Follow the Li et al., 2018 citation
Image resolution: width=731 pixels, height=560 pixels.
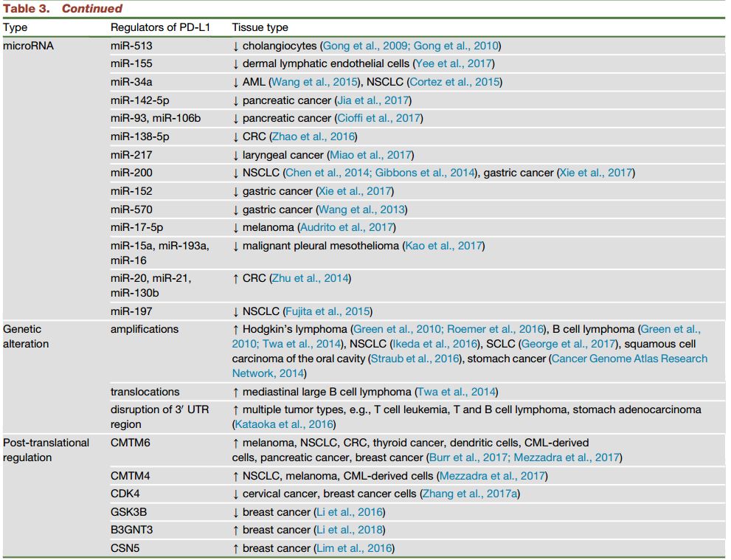[x=350, y=530]
